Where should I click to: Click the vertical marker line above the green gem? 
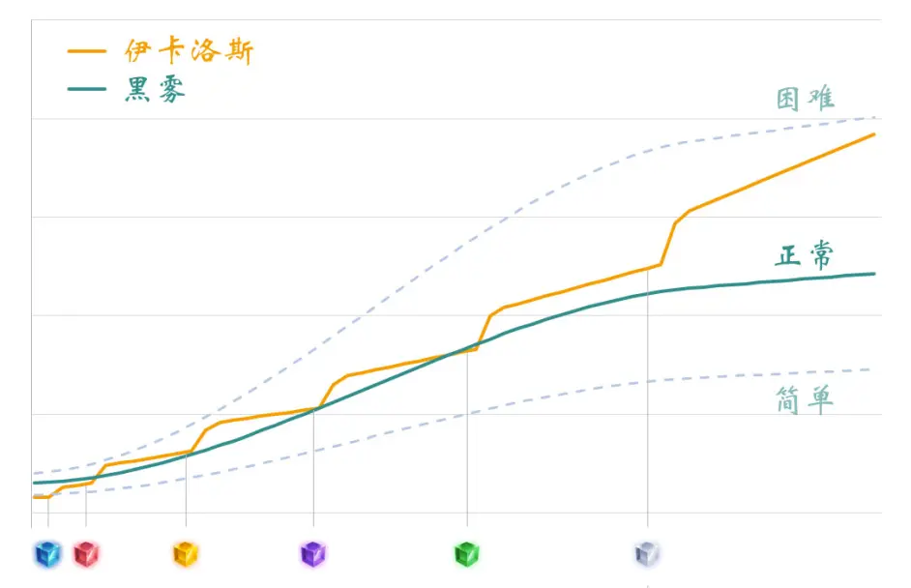467,435
